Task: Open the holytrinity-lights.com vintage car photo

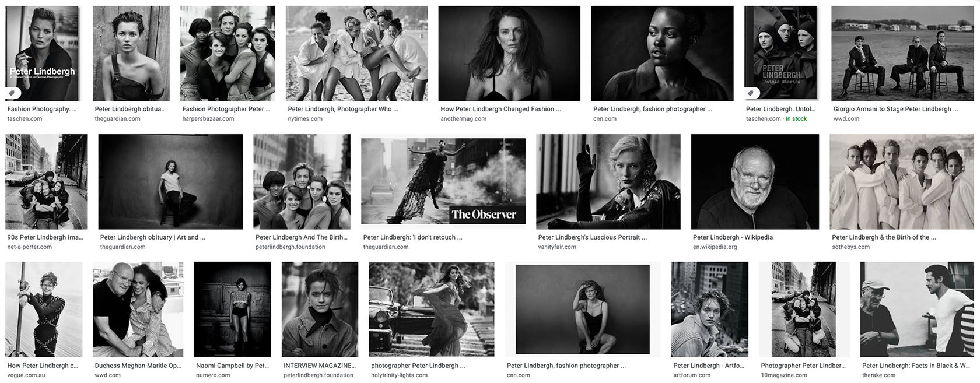Action: pos(432,310)
